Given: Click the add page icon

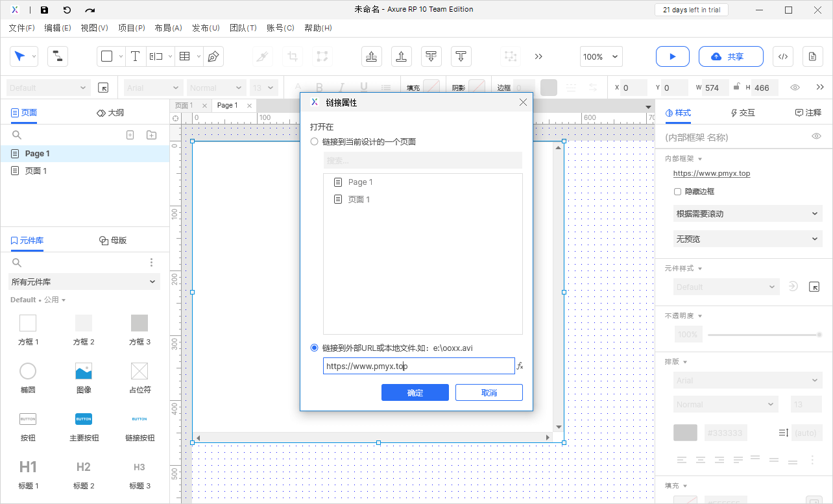Looking at the screenshot, I should pos(130,135).
